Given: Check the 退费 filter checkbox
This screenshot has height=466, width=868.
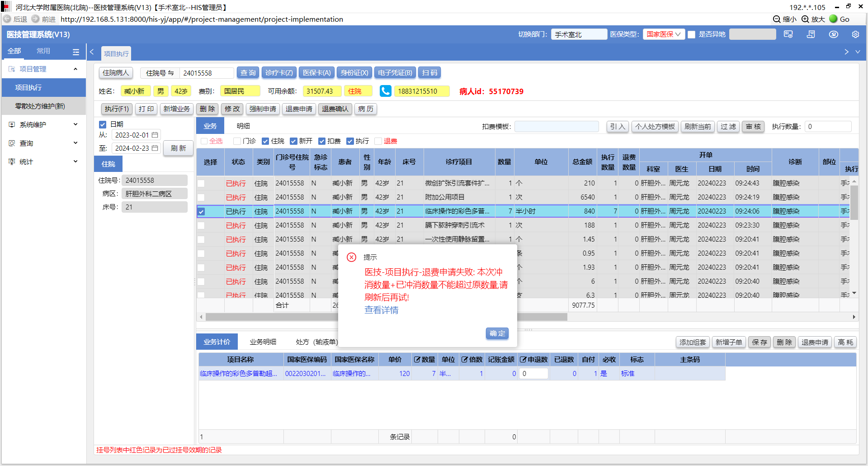Looking at the screenshot, I should [378, 141].
